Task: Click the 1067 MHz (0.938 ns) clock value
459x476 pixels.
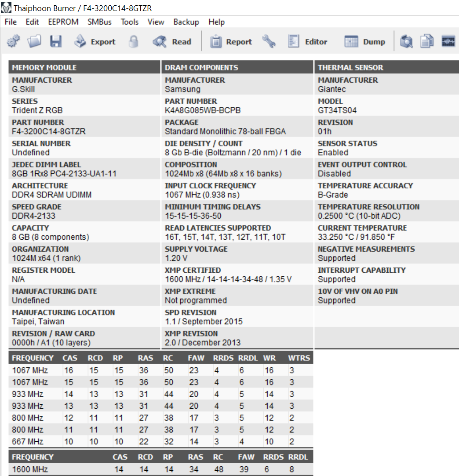Action: 202,195
